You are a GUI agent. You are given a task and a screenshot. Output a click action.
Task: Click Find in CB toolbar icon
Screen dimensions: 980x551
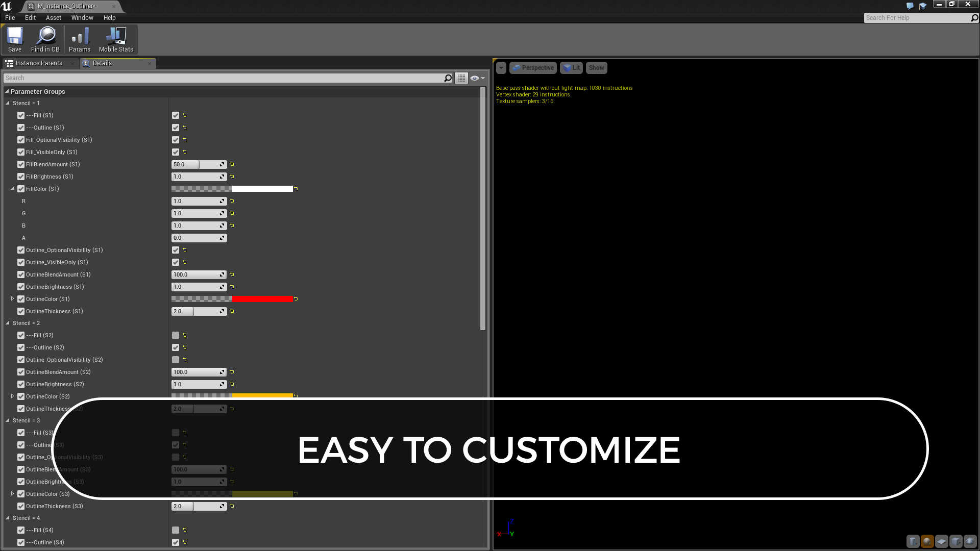pos(45,40)
